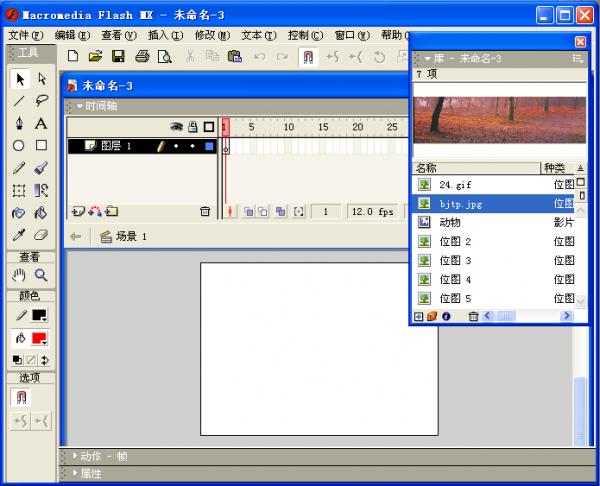Click the Print Preview toolbar icon
This screenshot has width=600, height=486.
[x=165, y=57]
